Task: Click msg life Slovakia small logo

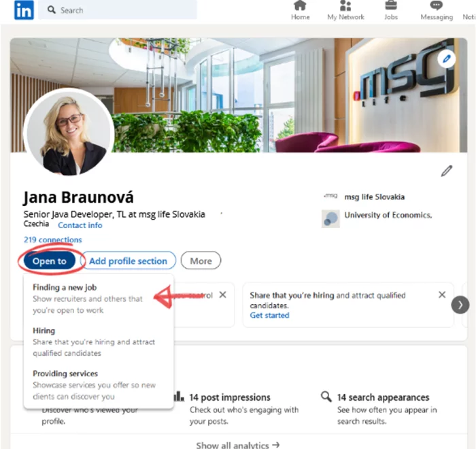Action: 330,196
